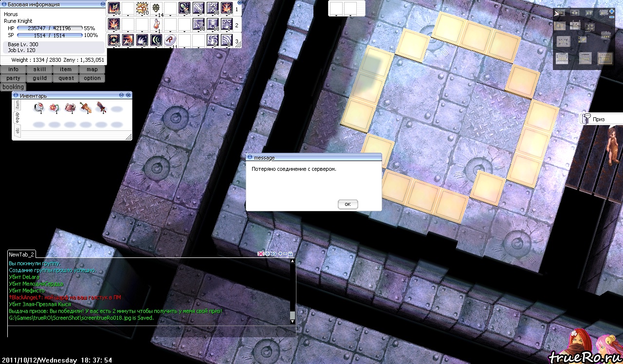
Task: Select the dark red blade in inventory
Action: click(x=101, y=108)
